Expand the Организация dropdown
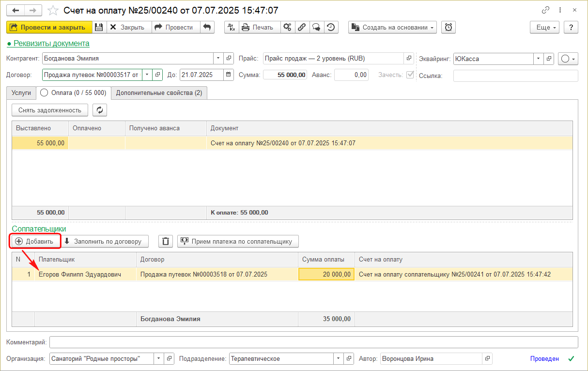Image resolution: width=588 pixels, height=371 pixels. (x=158, y=359)
